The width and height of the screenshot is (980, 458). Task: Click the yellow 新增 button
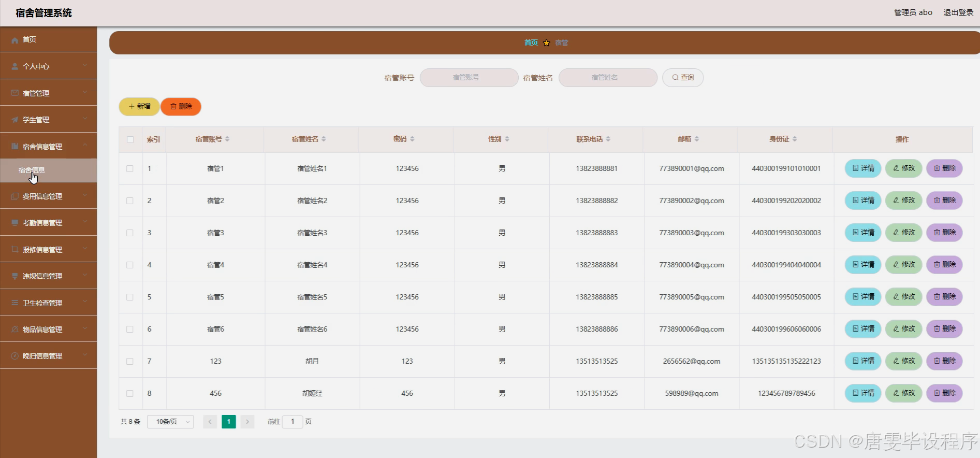[x=139, y=107]
